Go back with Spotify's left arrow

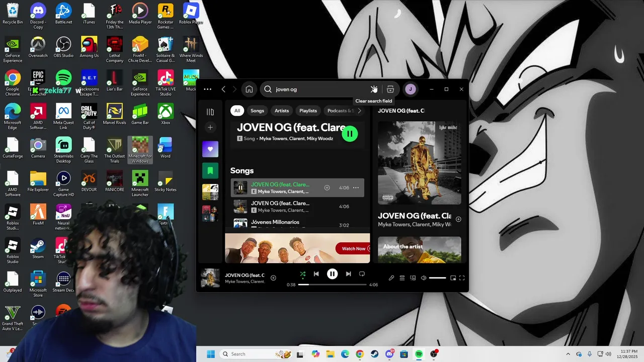pyautogui.click(x=223, y=89)
